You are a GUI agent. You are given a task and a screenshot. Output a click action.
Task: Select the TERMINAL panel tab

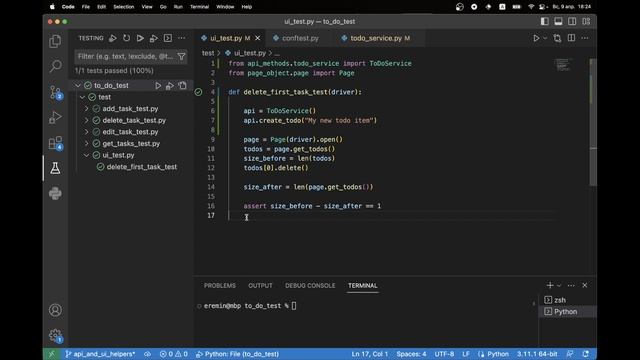point(362,286)
